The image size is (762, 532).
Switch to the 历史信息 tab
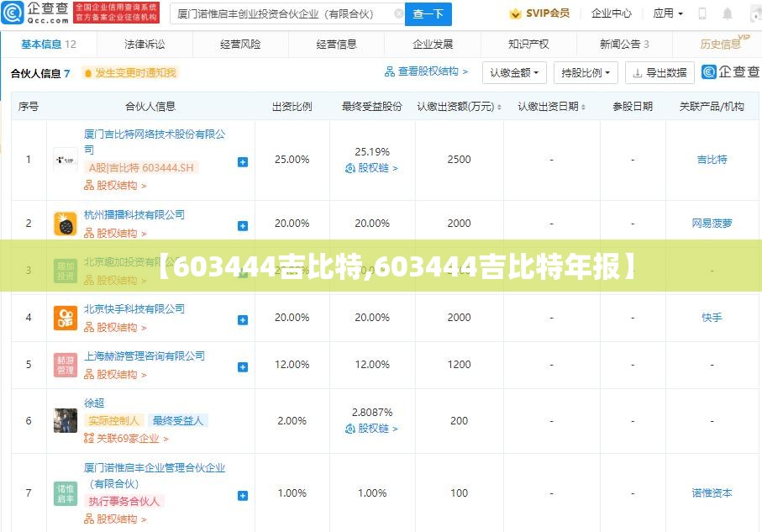[x=719, y=45]
